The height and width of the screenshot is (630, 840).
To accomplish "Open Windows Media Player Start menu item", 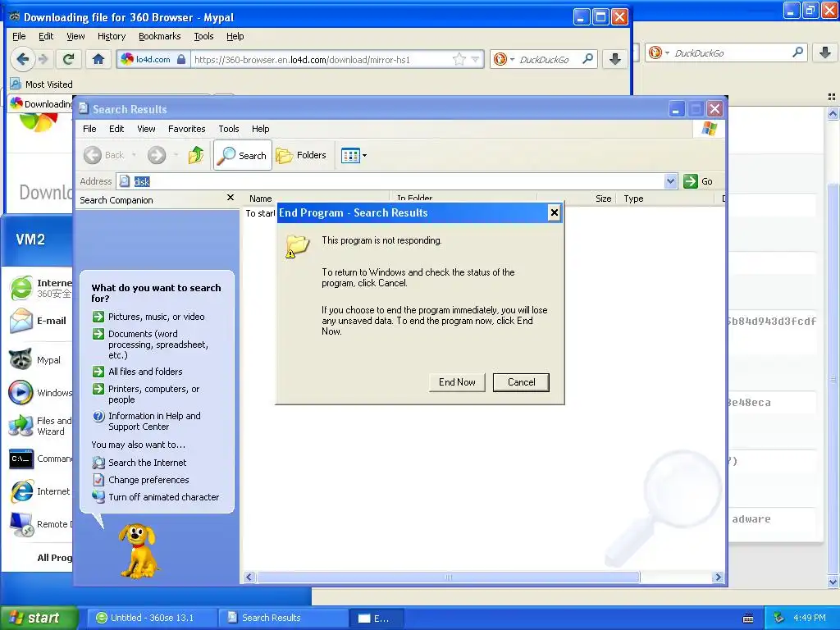I will (x=41, y=392).
